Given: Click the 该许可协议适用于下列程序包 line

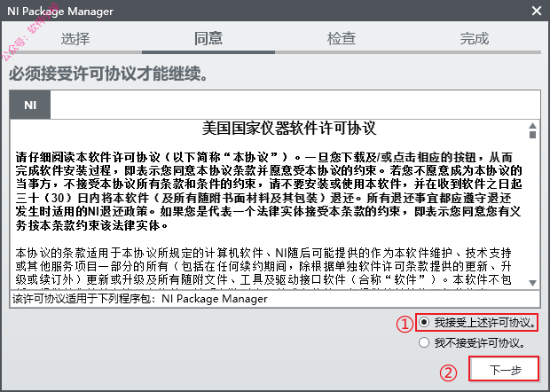Looking at the screenshot, I should pyautogui.click(x=140, y=299).
